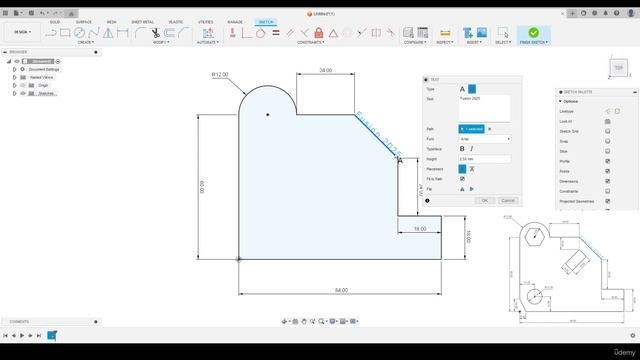
Task: Apply the Midpoint triangle constraint
Action: (333, 33)
